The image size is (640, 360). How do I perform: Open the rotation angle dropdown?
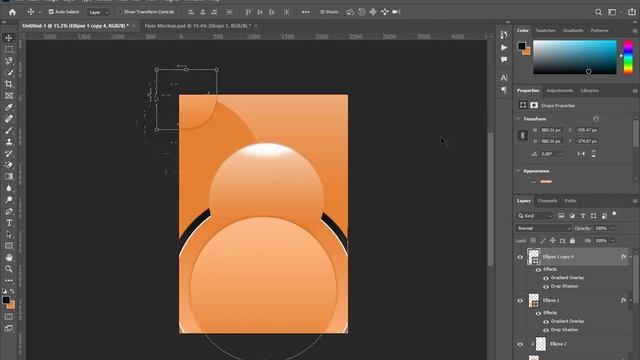[560, 154]
